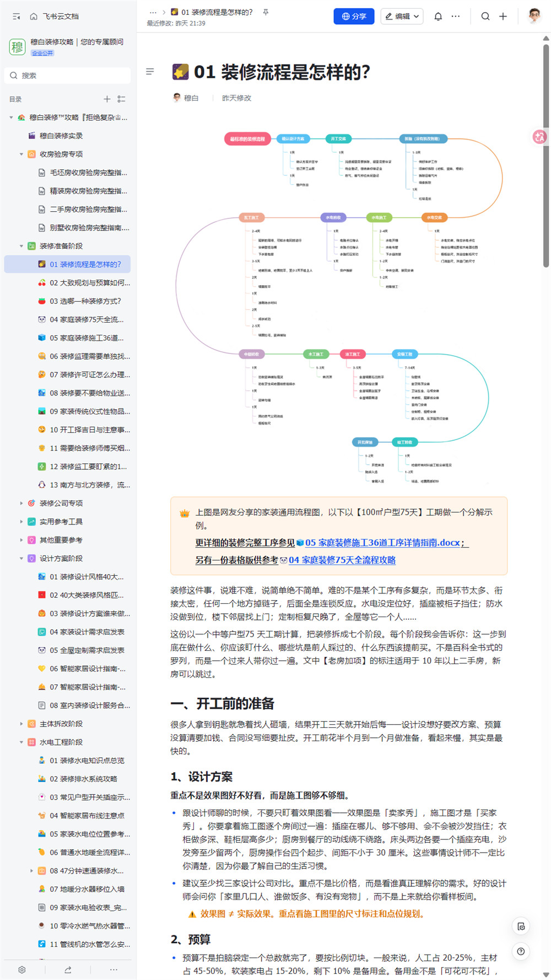Click the collapse-all tree icon in 目录

click(x=122, y=99)
